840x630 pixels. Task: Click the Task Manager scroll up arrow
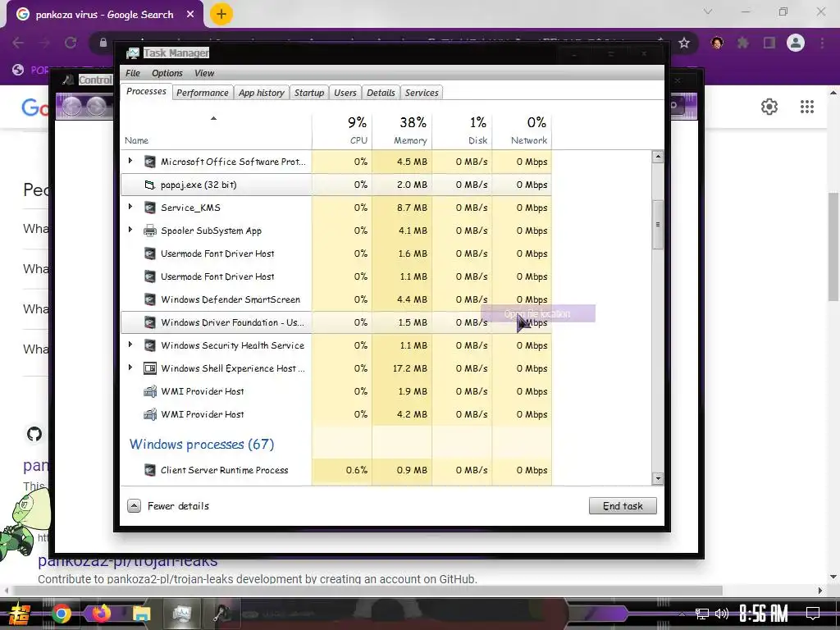pyautogui.click(x=658, y=157)
